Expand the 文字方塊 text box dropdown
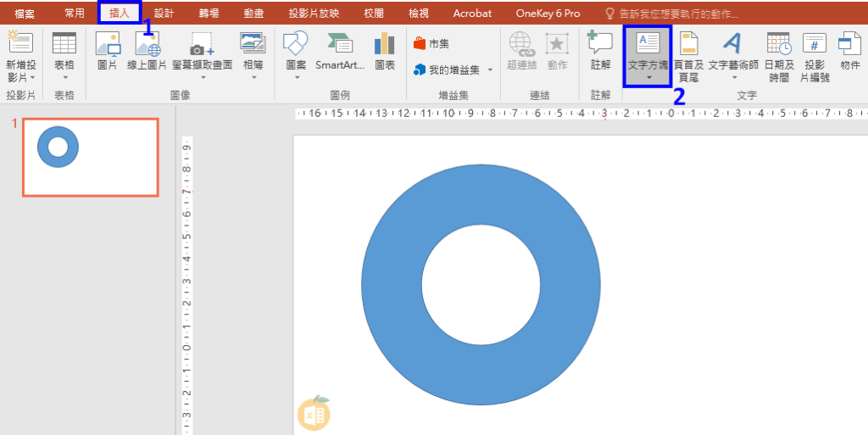Screen dimensions: 868x435 coord(648,78)
